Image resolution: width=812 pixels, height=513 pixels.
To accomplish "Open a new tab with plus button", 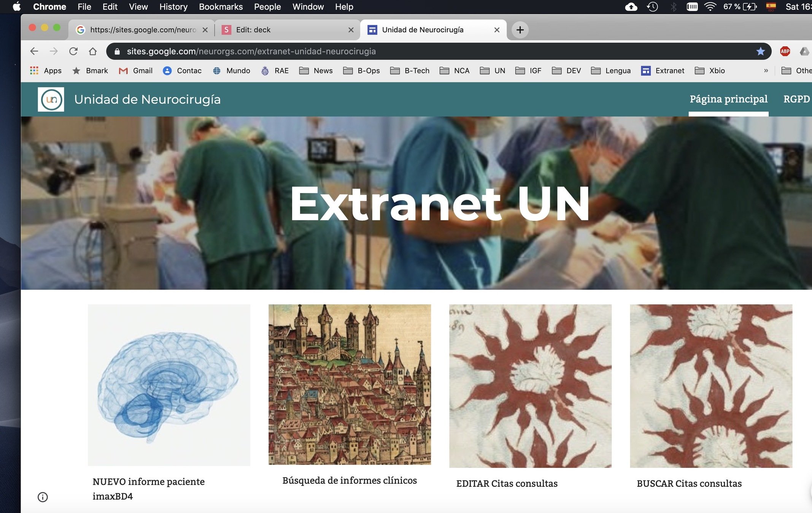I will [520, 30].
